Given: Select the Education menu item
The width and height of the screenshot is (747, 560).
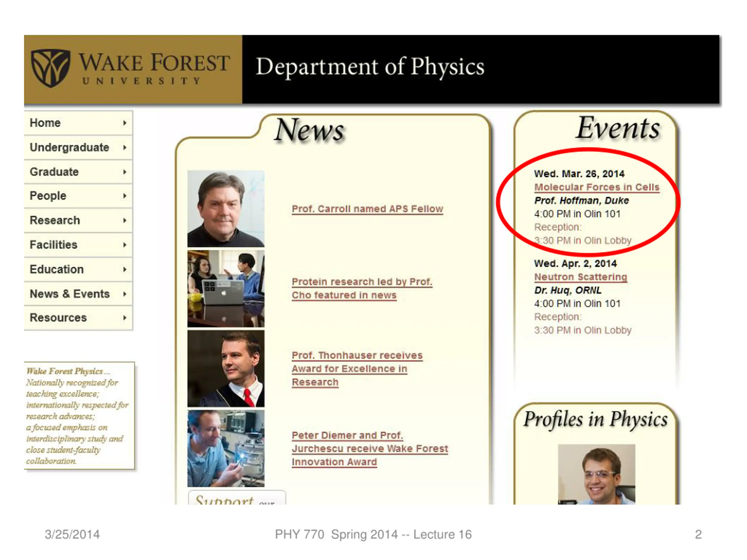Looking at the screenshot, I should pyautogui.click(x=56, y=269).
